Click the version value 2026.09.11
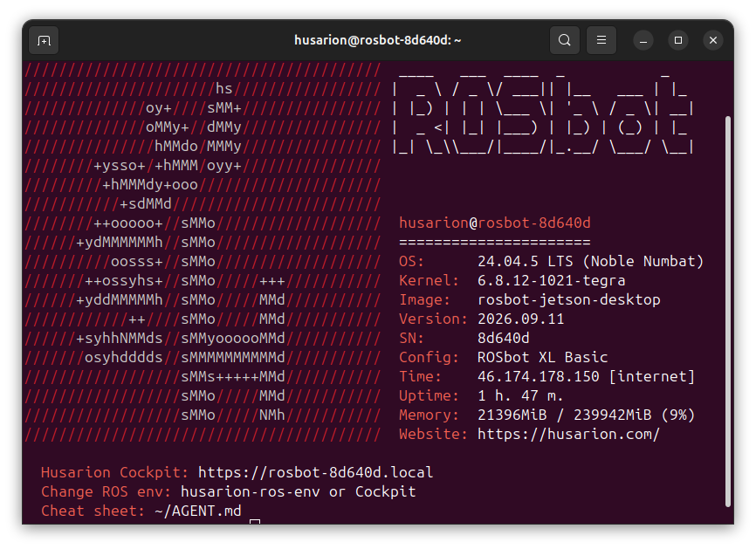The image size is (756, 549). (x=520, y=319)
